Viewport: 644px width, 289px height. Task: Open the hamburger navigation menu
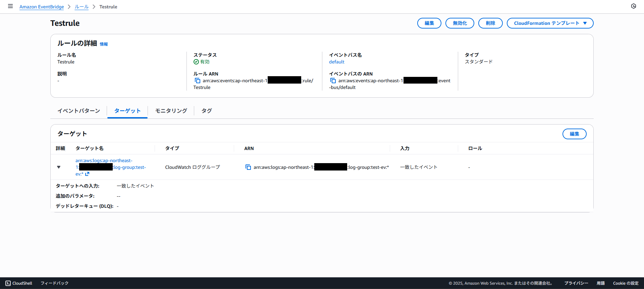(x=10, y=6)
